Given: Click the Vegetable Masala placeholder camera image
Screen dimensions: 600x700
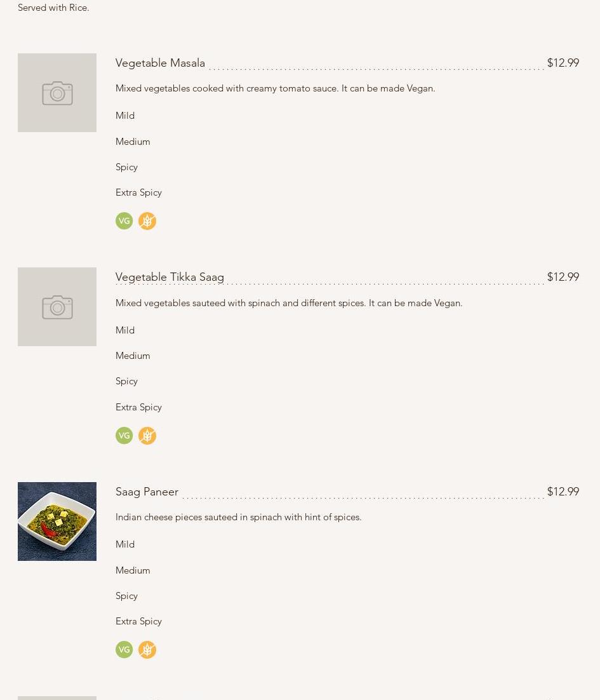Looking at the screenshot, I should click(x=57, y=93).
